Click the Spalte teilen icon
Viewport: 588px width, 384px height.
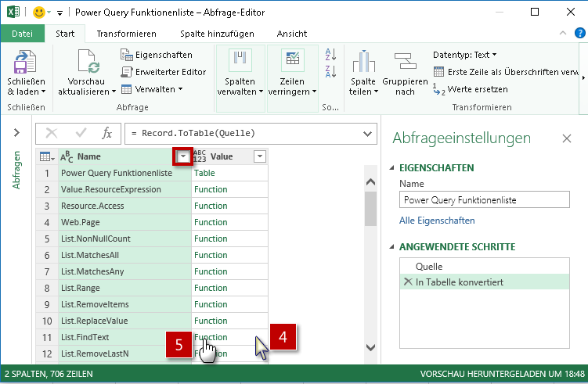coord(363,61)
